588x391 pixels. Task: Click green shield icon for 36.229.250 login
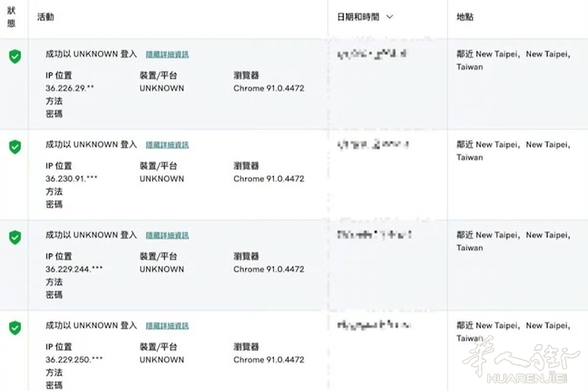point(15,328)
